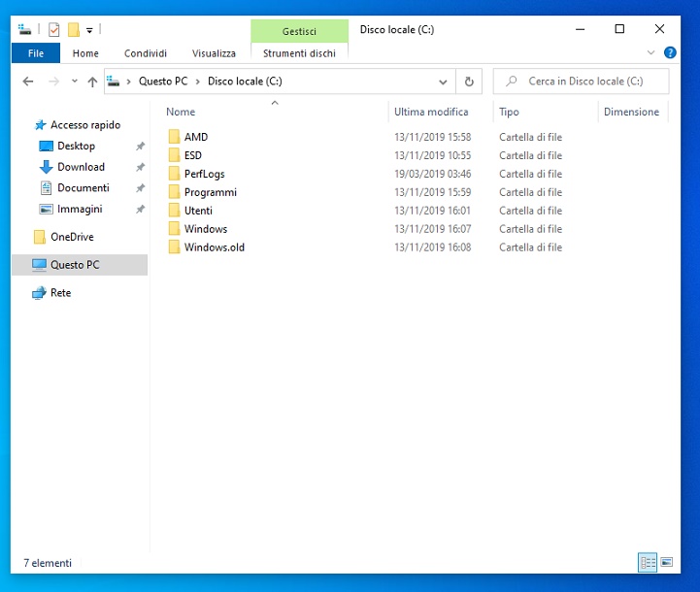Click the pin icon next to Immagini

tap(140, 209)
